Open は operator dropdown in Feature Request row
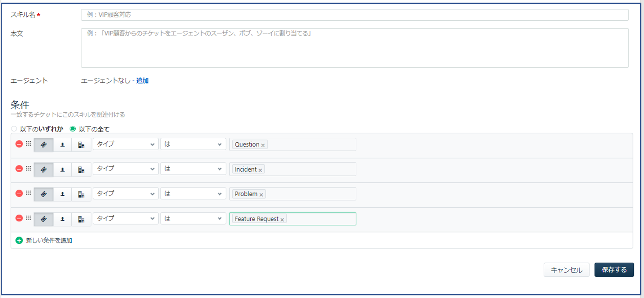Viewport: 644px width, 298px height. pos(193,218)
